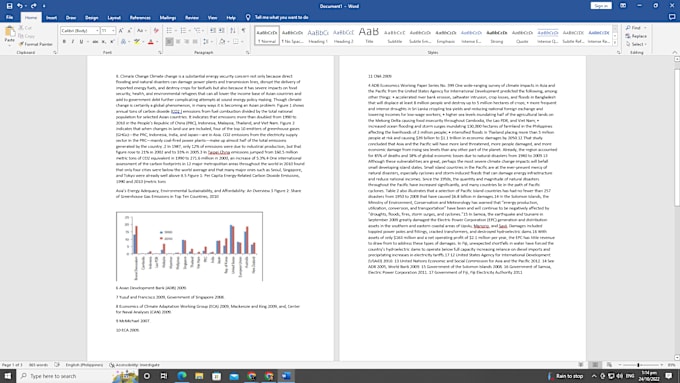Screen dimensions: 680x383
Task: Expand the Styles gallery
Action: click(x=615, y=43)
